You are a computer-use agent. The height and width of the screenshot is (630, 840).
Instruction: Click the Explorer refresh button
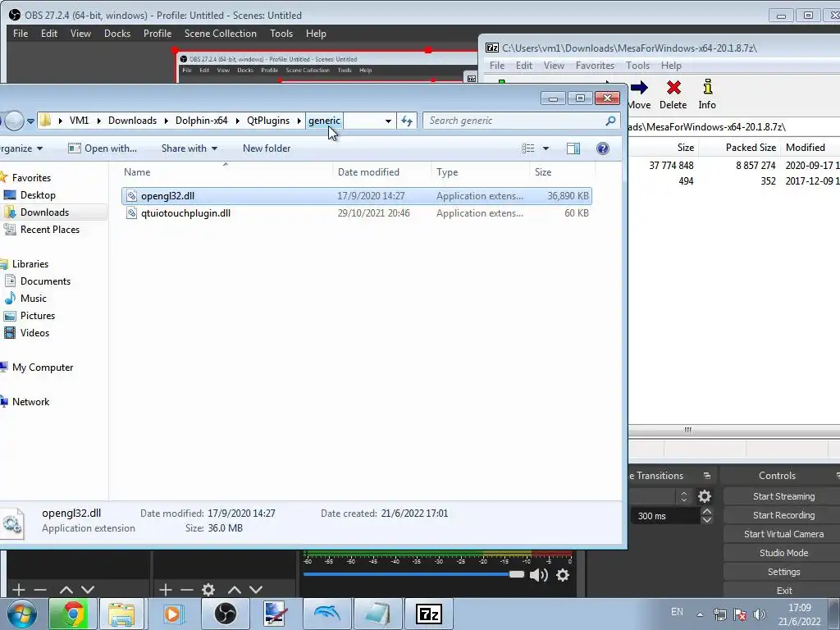pos(407,121)
